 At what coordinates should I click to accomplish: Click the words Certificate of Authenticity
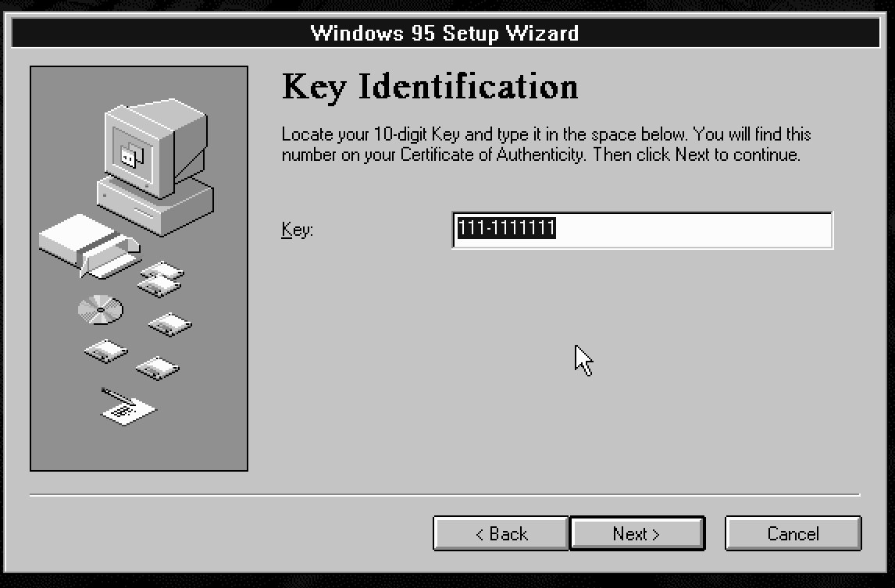(492, 155)
